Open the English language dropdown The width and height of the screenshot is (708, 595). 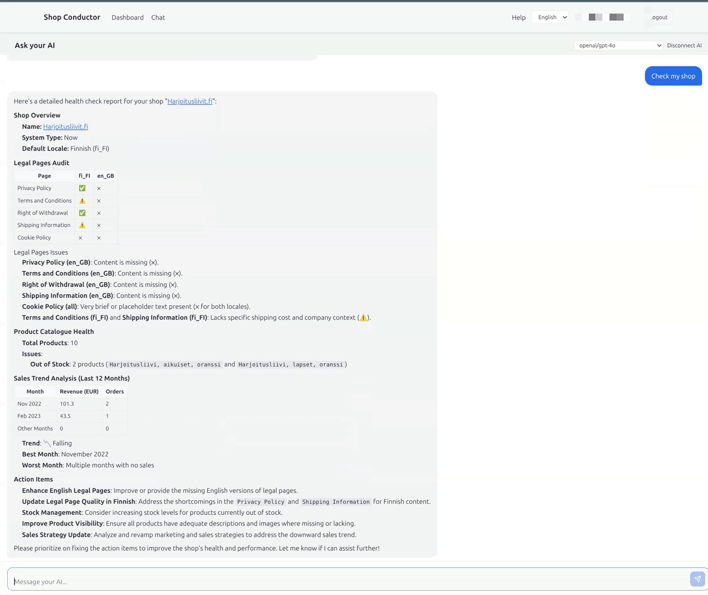(x=550, y=17)
